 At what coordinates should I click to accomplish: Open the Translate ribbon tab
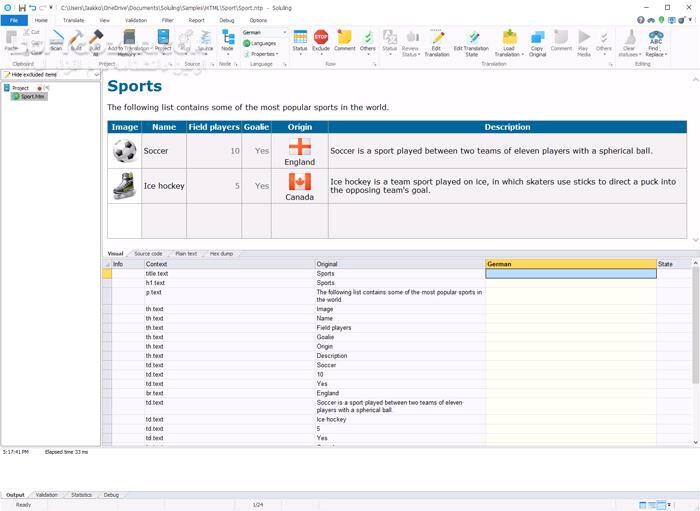pos(74,20)
